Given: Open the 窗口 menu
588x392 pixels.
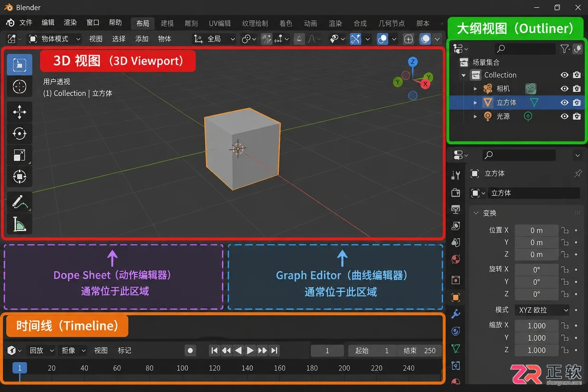Looking at the screenshot, I should pyautogui.click(x=93, y=23).
